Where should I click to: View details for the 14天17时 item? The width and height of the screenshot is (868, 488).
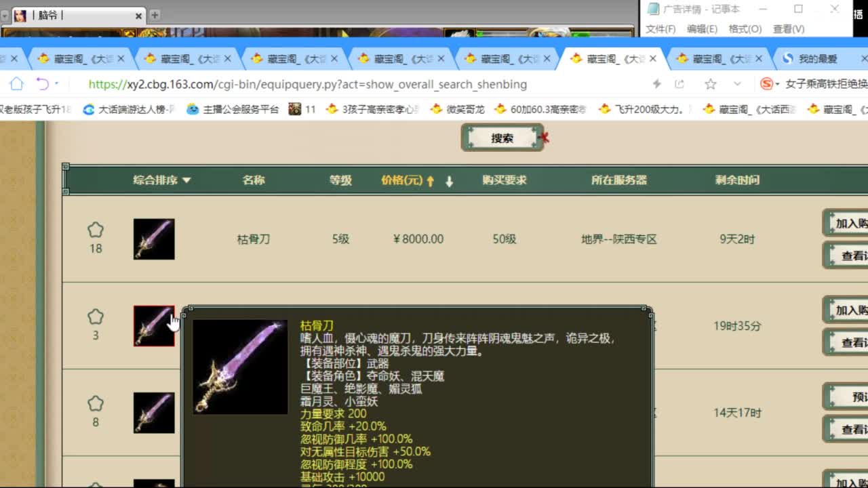tap(846, 429)
